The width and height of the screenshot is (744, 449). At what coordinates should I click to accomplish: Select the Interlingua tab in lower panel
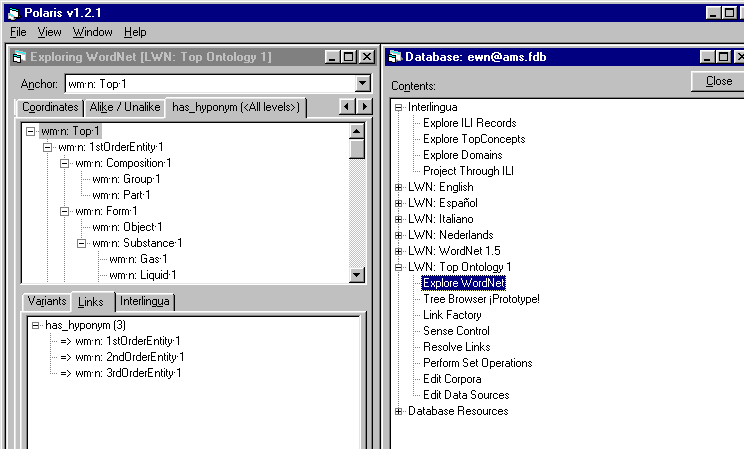pos(145,301)
